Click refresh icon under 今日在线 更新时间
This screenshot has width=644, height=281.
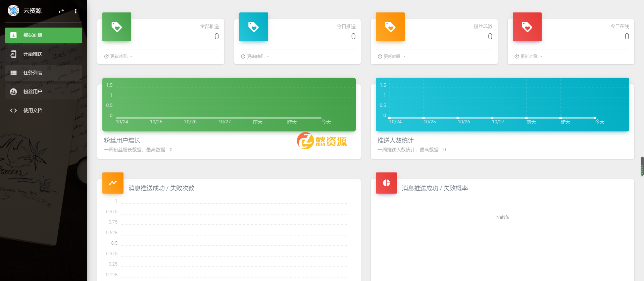(x=516, y=56)
